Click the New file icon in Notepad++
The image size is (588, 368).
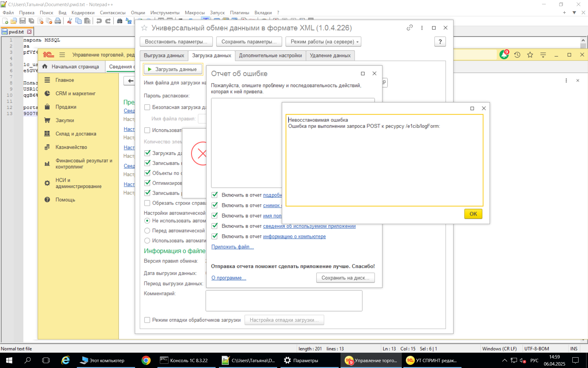point(5,21)
